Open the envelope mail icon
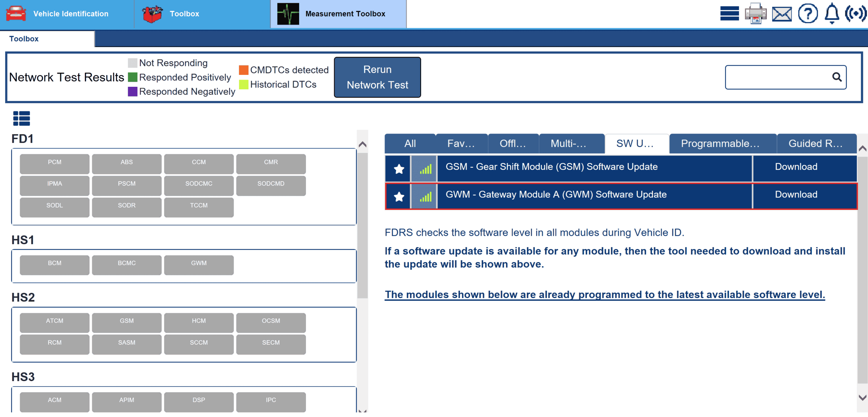 [782, 14]
